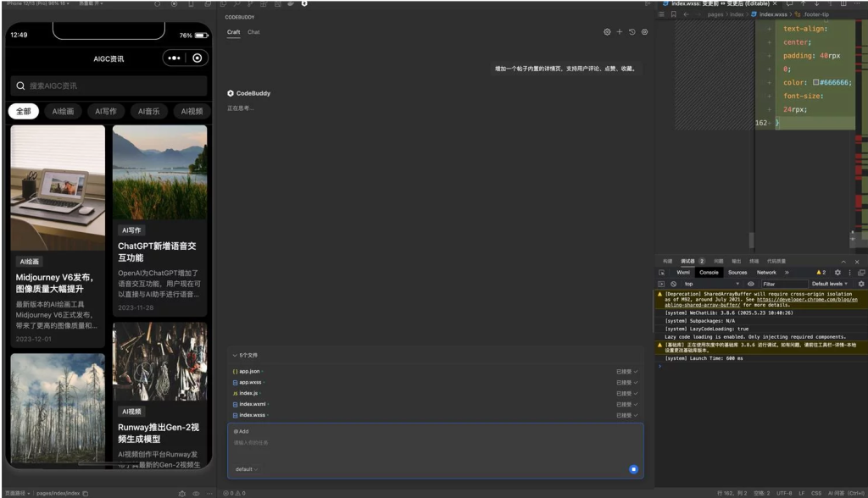The width and height of the screenshot is (868, 498).
Task: Open devtools settings gear next to warnings
Action: [837, 272]
